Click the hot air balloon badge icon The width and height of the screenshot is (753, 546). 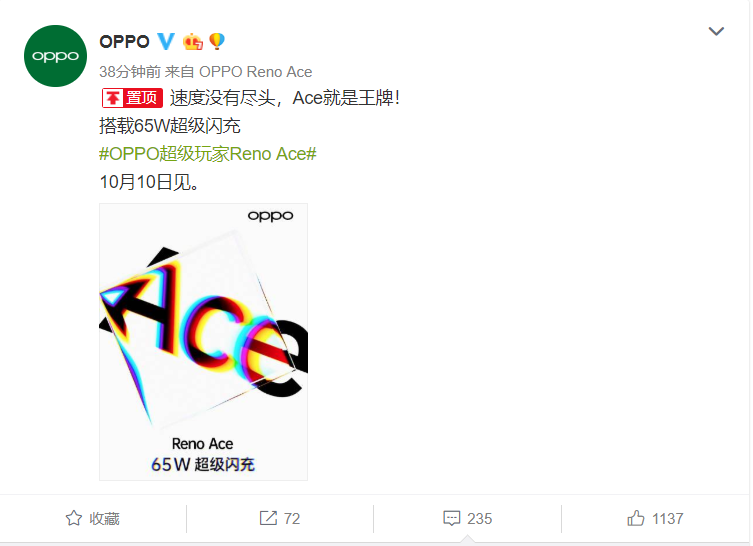click(217, 41)
